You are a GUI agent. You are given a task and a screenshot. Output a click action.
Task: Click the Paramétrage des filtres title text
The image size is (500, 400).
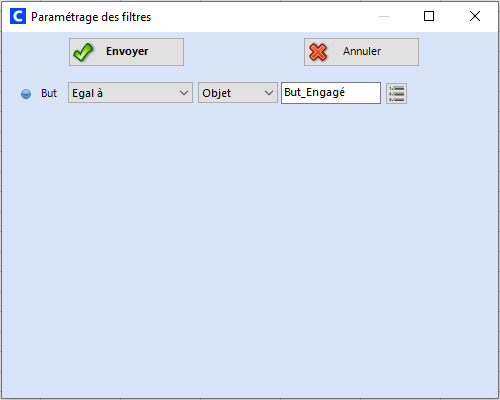tap(91, 17)
